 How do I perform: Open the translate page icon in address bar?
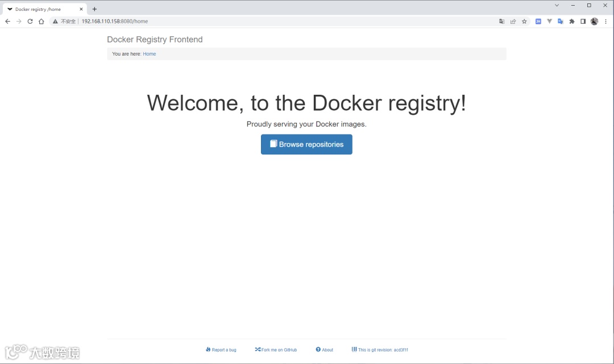[x=501, y=22]
